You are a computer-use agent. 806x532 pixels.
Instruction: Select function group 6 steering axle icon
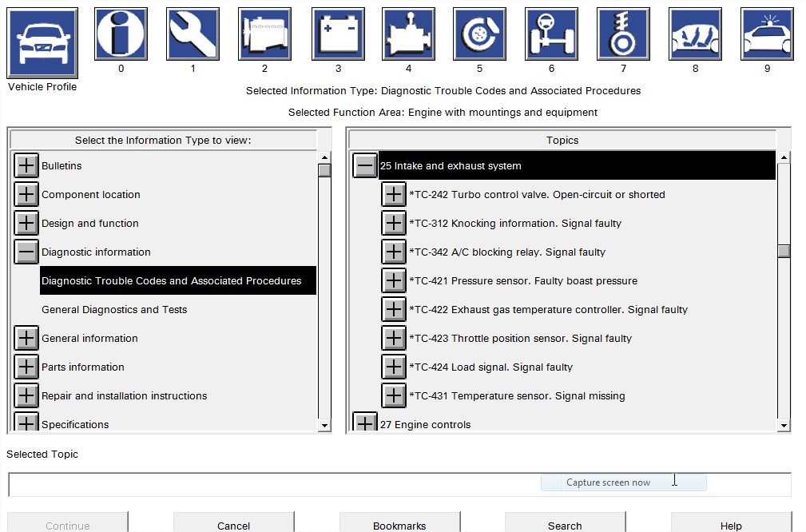point(551,34)
